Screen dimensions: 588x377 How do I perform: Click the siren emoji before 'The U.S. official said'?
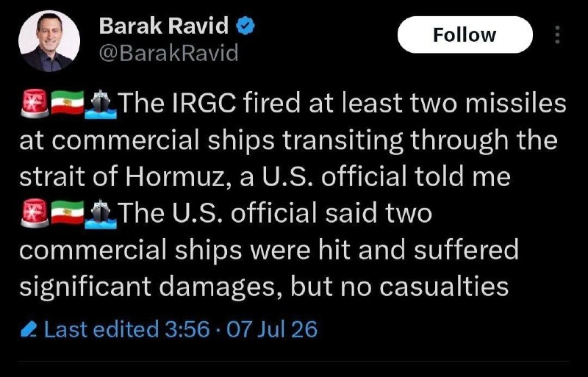point(35,213)
